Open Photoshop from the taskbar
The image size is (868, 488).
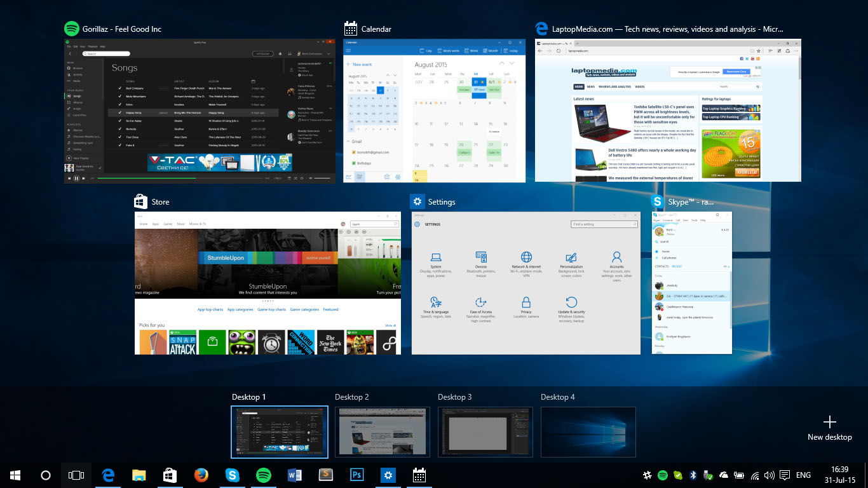[x=357, y=475]
